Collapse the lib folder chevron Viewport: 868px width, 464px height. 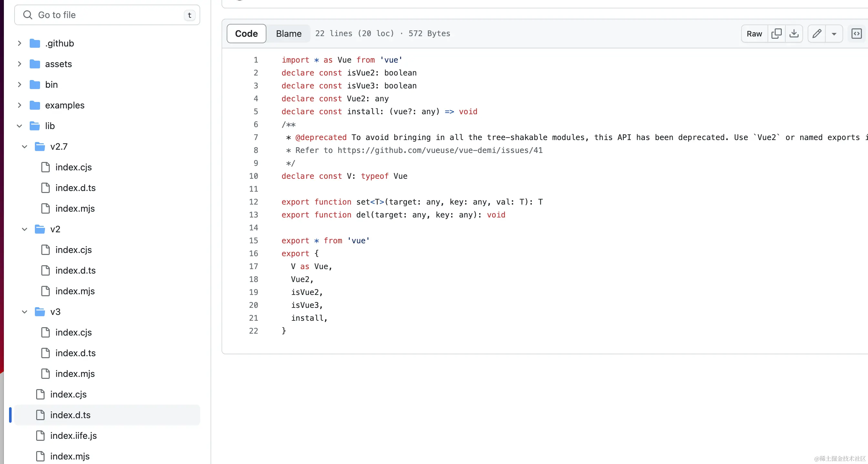tap(20, 126)
